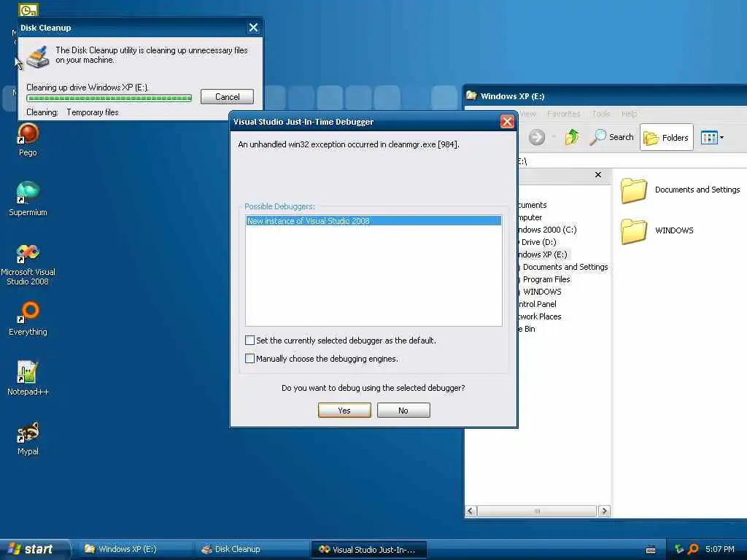747x560 pixels.
Task: Switch to Visual Studio Just-In-Time taskbar button
Action: (x=368, y=550)
